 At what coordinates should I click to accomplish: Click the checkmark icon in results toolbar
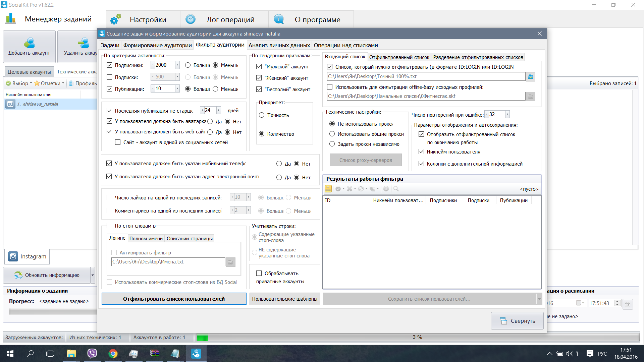338,189
